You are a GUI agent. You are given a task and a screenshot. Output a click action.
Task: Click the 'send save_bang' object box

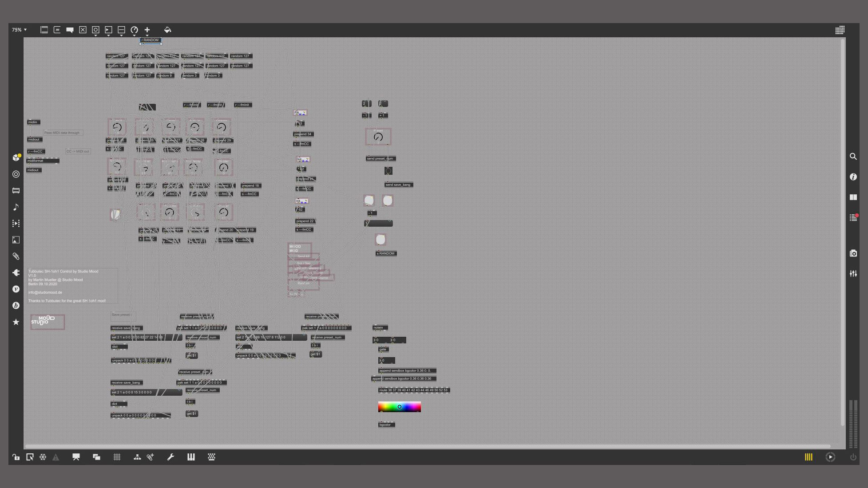click(398, 185)
